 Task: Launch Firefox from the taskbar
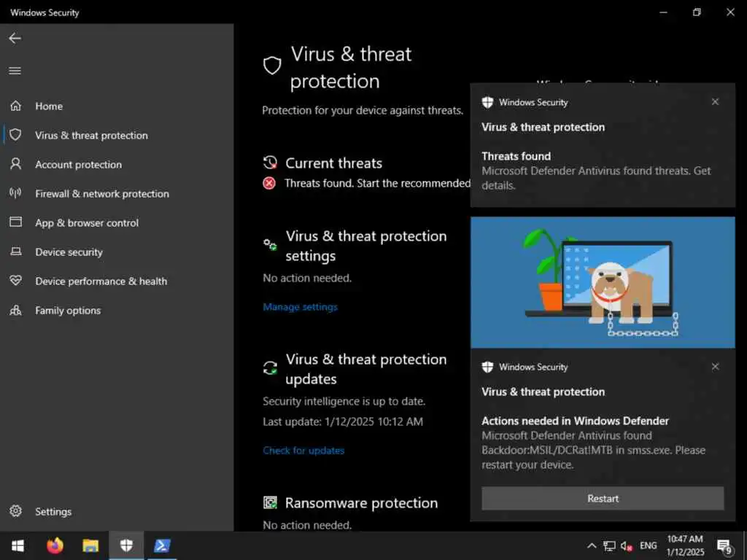point(55,545)
